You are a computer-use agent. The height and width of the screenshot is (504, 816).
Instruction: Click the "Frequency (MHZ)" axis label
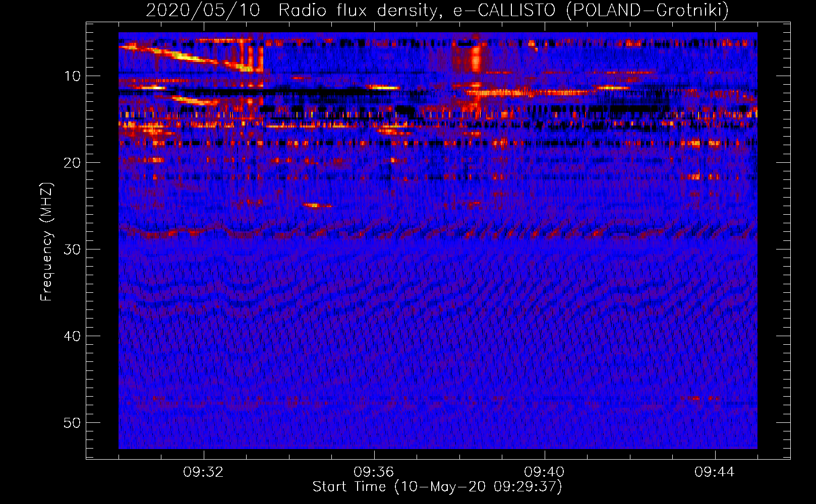(46, 242)
